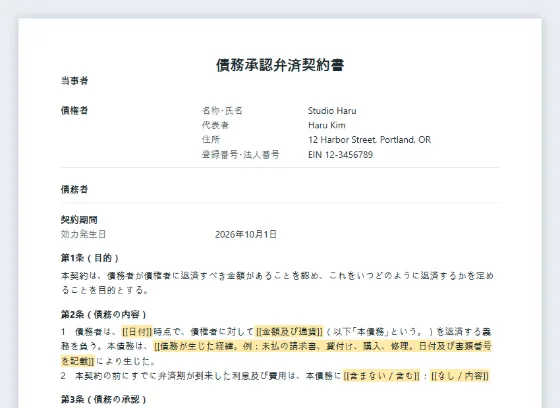Click the [[なし / 内容]] placeholder

click(460, 376)
